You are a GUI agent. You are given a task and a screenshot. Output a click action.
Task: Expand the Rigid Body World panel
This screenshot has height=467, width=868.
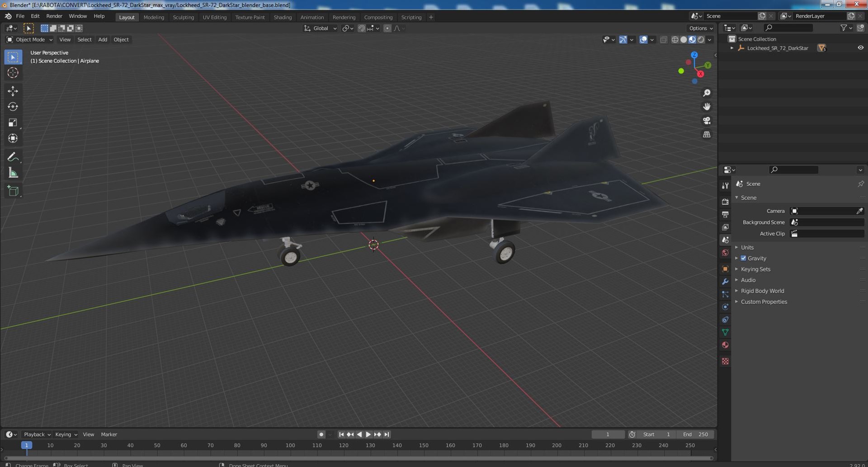pyautogui.click(x=762, y=291)
